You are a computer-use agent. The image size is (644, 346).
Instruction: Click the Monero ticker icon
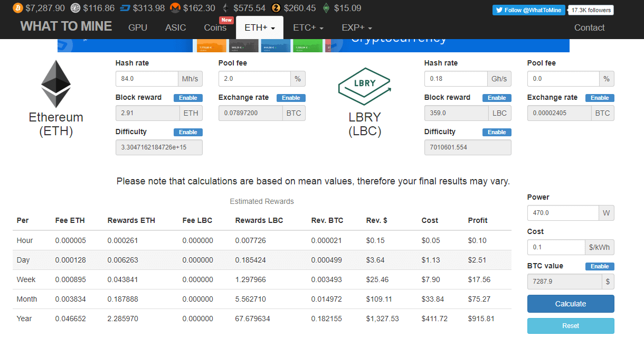click(x=176, y=8)
